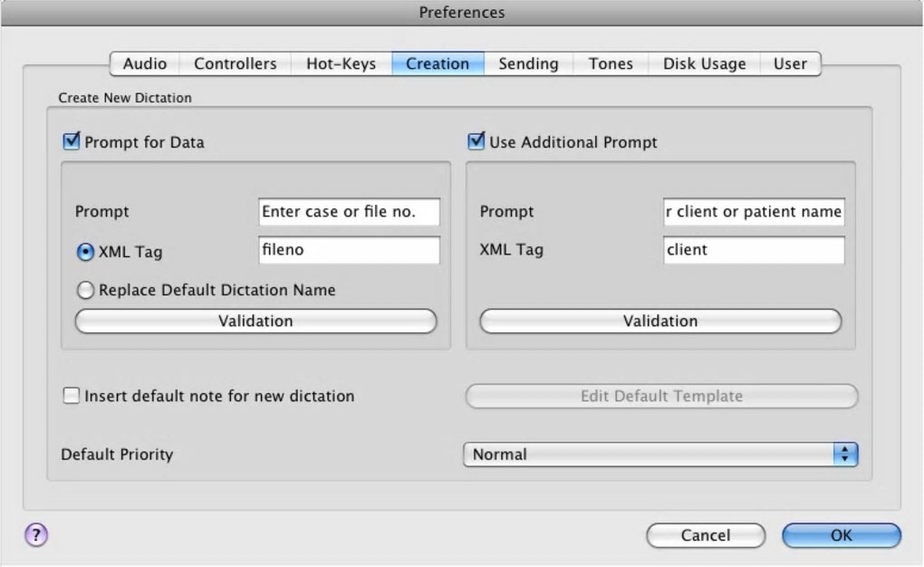Click the left Validation button
924x567 pixels.
(255, 322)
